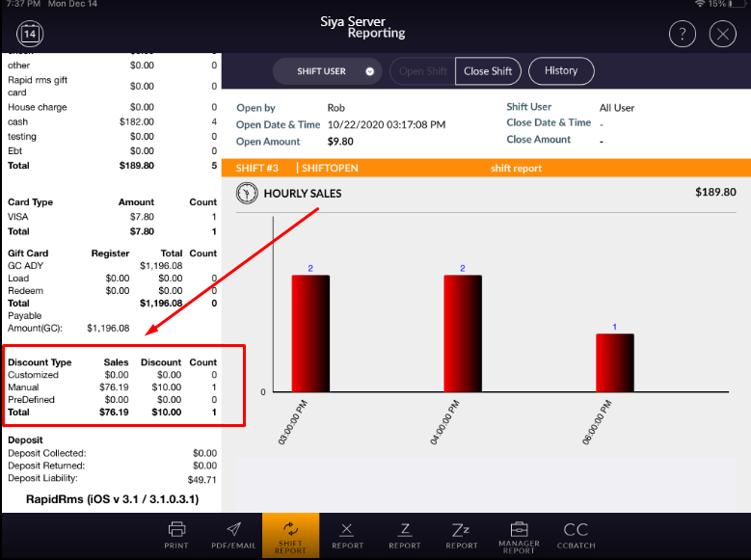
Task: Click the help question mark icon
Action: (x=683, y=34)
